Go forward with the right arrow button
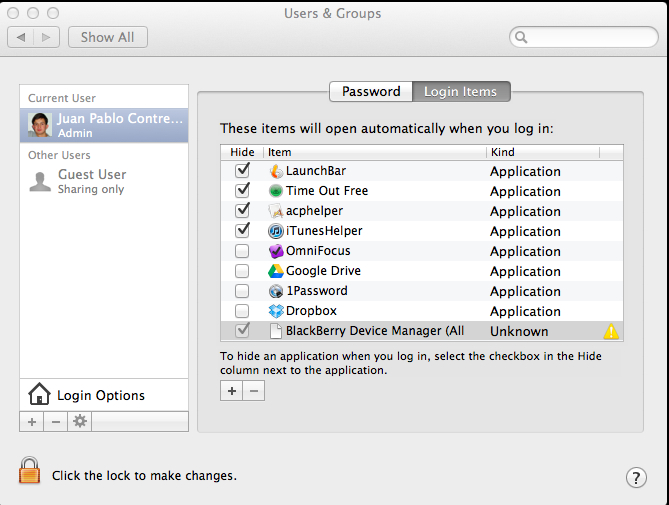The image size is (669, 505). point(46,37)
